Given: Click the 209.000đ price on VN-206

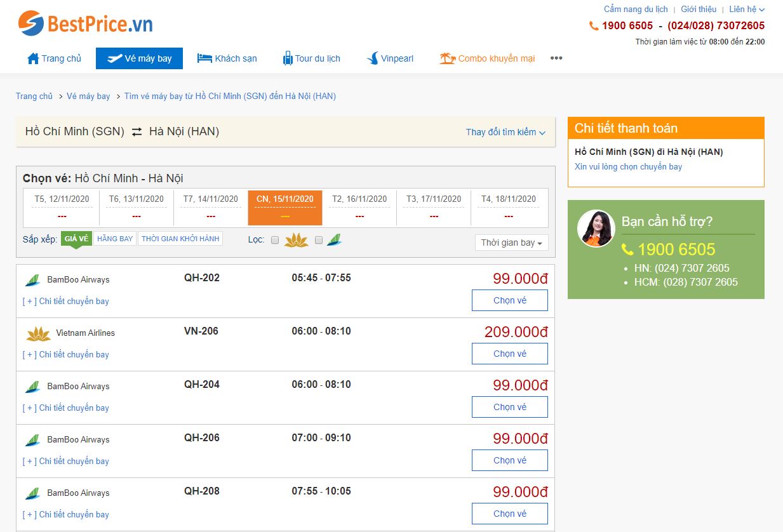Looking at the screenshot, I should tap(516, 332).
